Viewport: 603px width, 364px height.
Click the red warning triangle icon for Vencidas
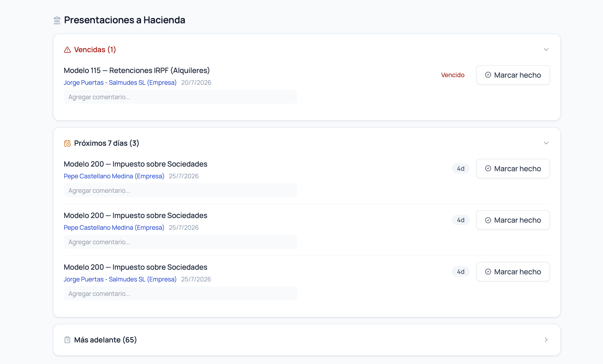pyautogui.click(x=67, y=50)
